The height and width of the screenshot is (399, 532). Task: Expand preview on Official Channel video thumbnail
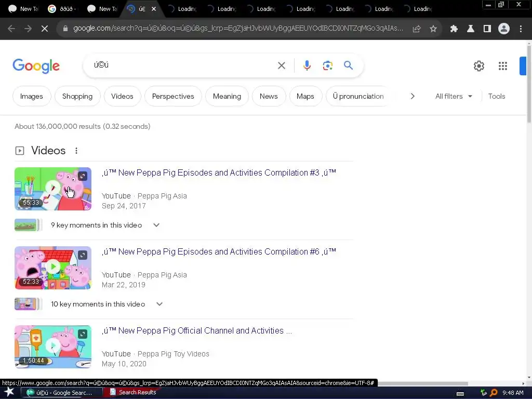(83, 334)
